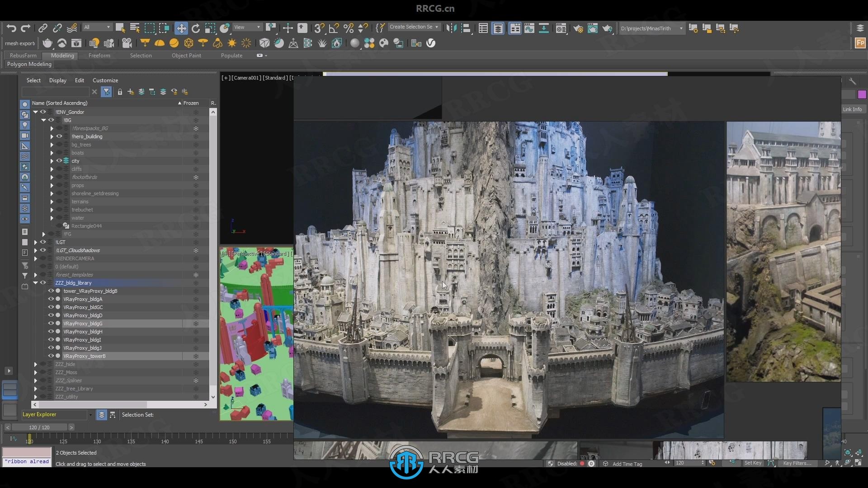Switch to RebusFarm ribbon tab
Image resolution: width=868 pixels, height=488 pixels.
(x=23, y=56)
